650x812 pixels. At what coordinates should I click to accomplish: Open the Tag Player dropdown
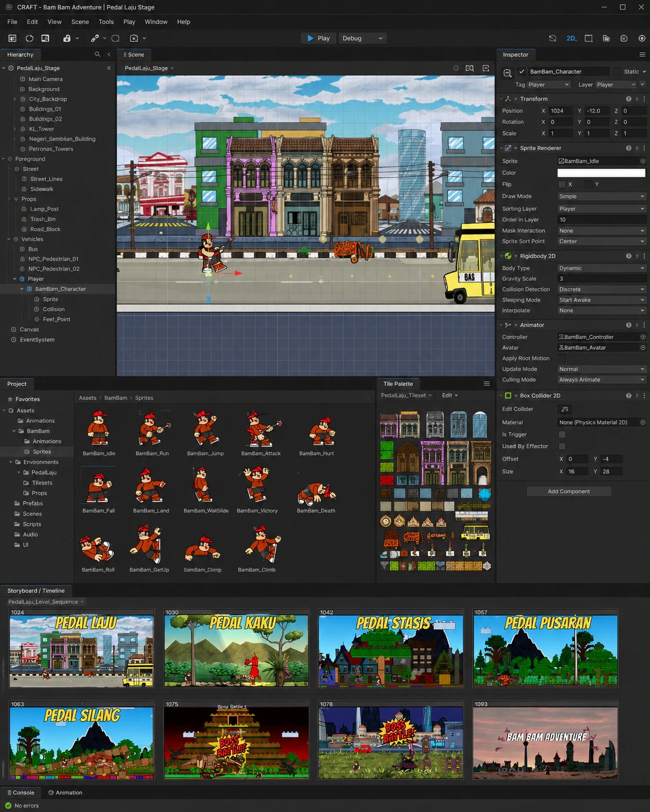[x=549, y=85]
